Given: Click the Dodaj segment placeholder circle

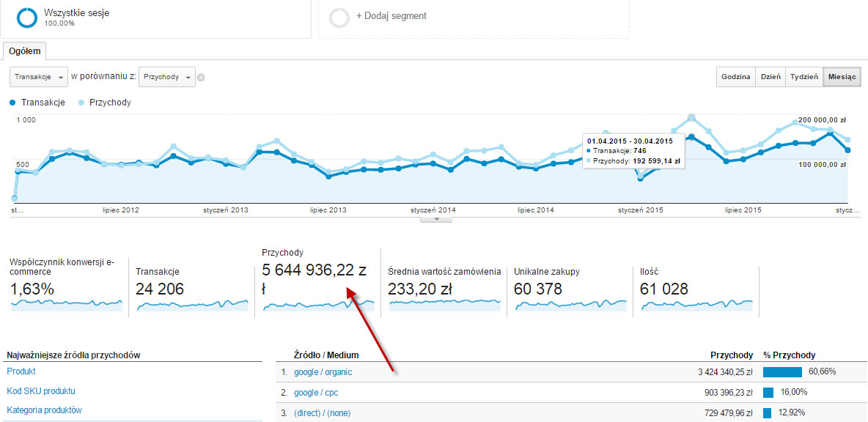Looking at the screenshot, I should (339, 18).
